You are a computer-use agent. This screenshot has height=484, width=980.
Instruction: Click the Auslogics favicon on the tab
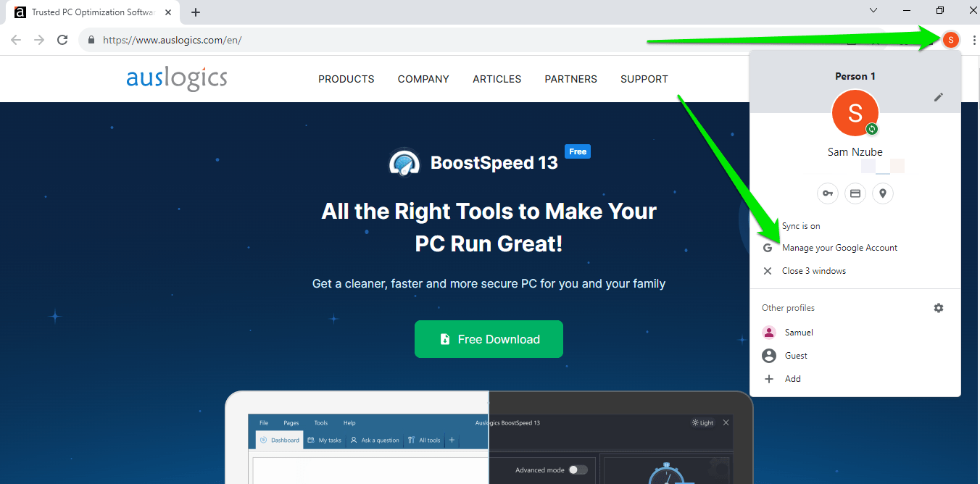(20, 12)
